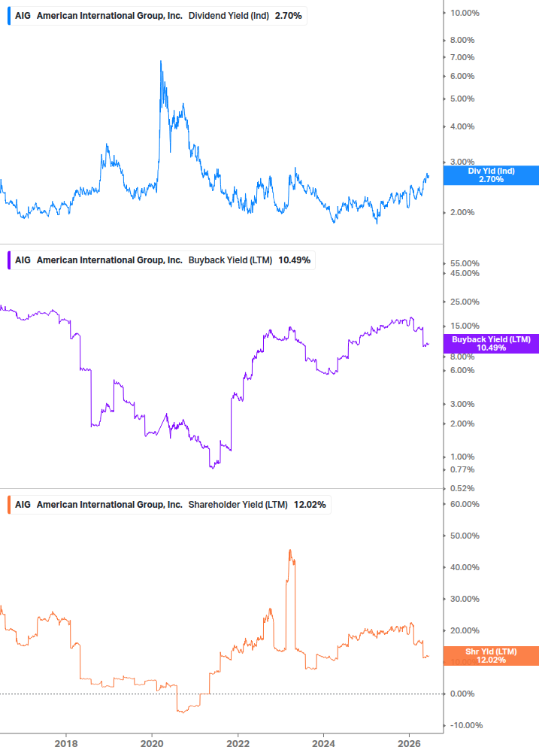Click the orange color bar of Shareholder Yield legend
The height and width of the screenshot is (756, 539).
[9, 505]
